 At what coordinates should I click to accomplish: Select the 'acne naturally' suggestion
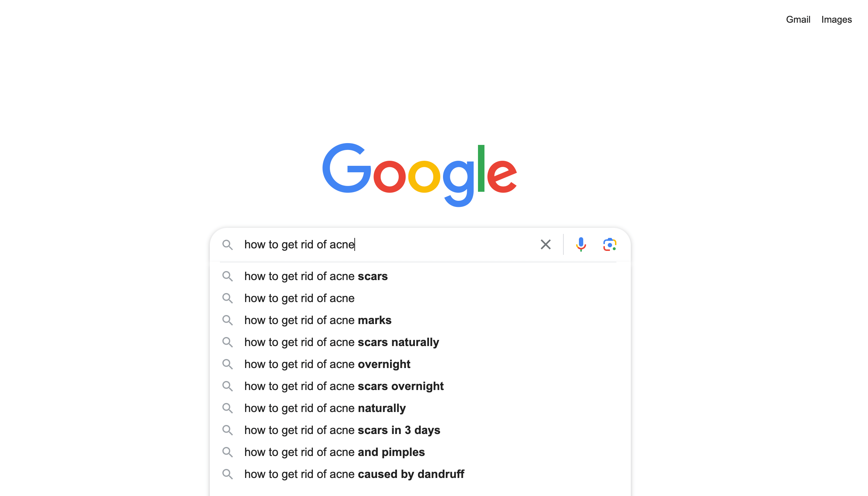[x=420, y=408]
